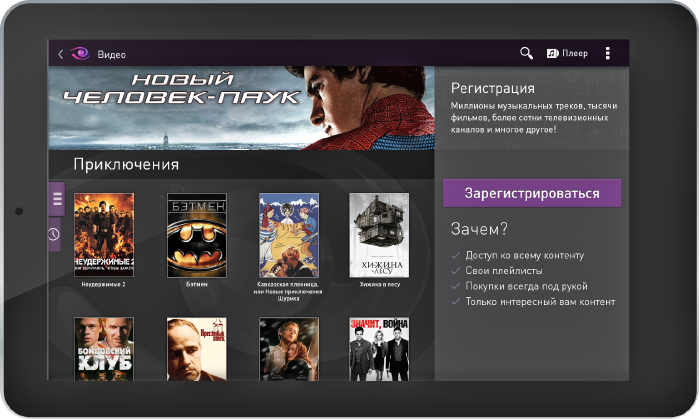Tap the 'Неудержимые 2' caption
The image size is (700, 420).
pos(104,284)
